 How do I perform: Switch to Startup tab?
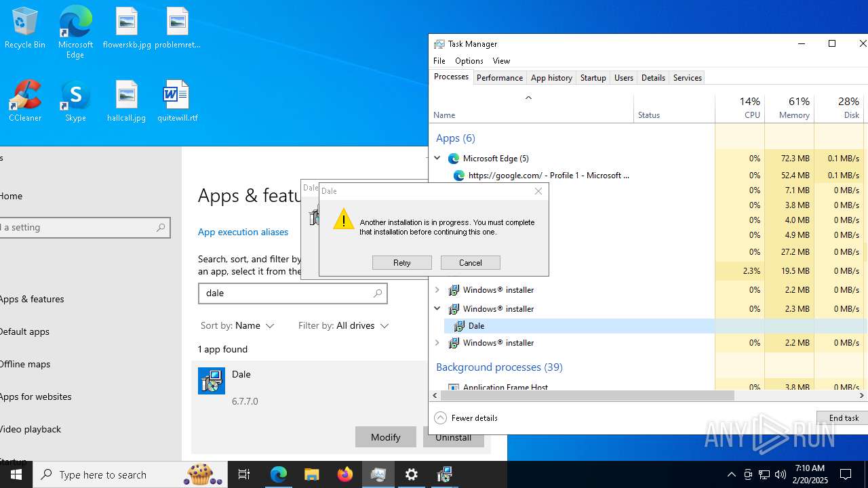coord(593,78)
